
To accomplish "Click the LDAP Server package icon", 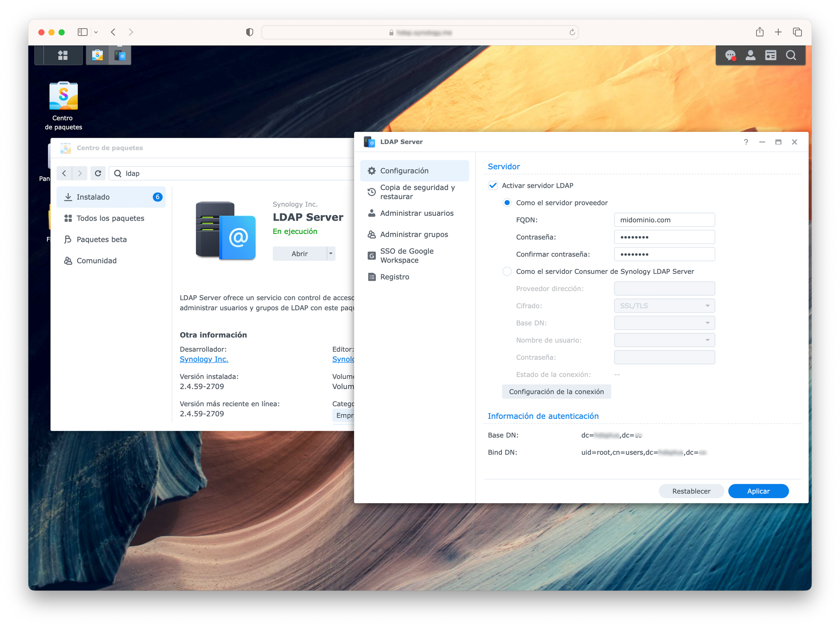I will pyautogui.click(x=226, y=231).
